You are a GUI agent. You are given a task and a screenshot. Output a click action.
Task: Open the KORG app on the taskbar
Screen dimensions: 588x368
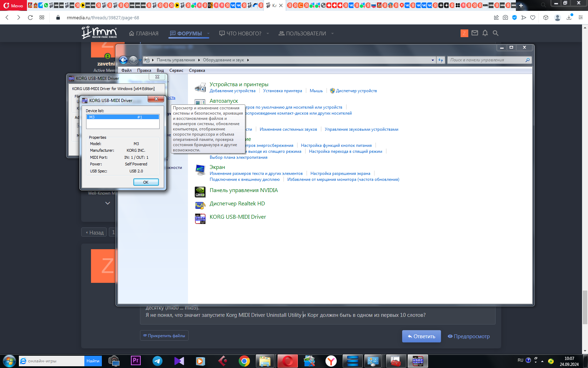(418, 361)
